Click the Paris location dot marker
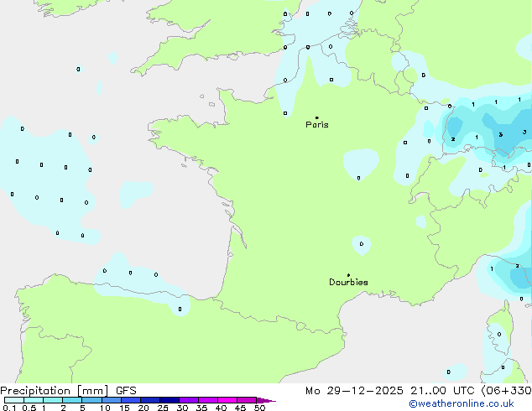The width and height of the screenshot is (532, 411). click(x=317, y=117)
